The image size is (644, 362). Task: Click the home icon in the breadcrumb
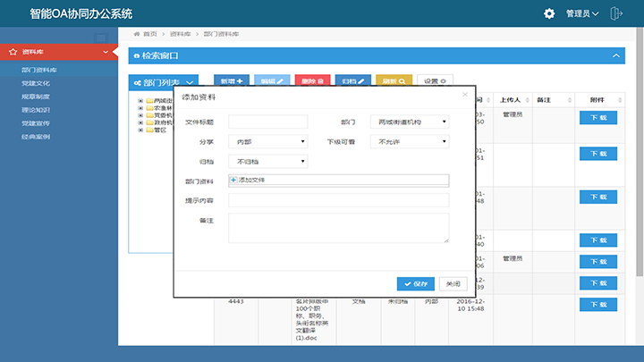135,33
